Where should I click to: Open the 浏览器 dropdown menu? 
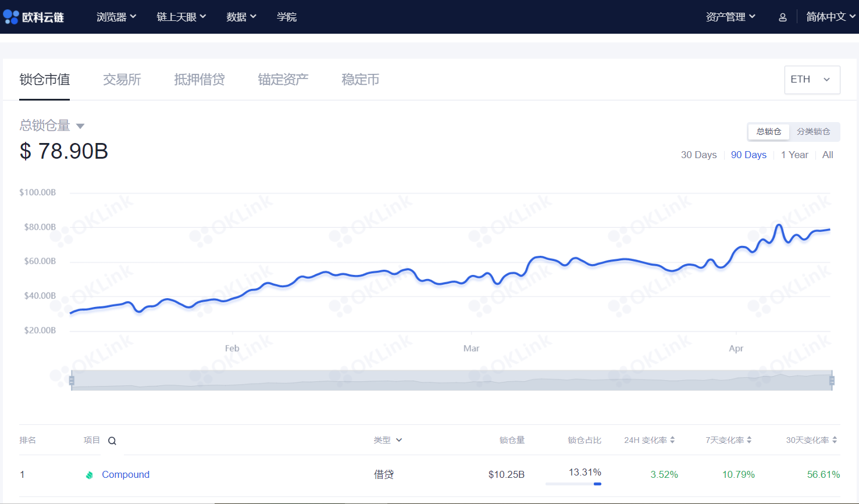click(x=116, y=17)
